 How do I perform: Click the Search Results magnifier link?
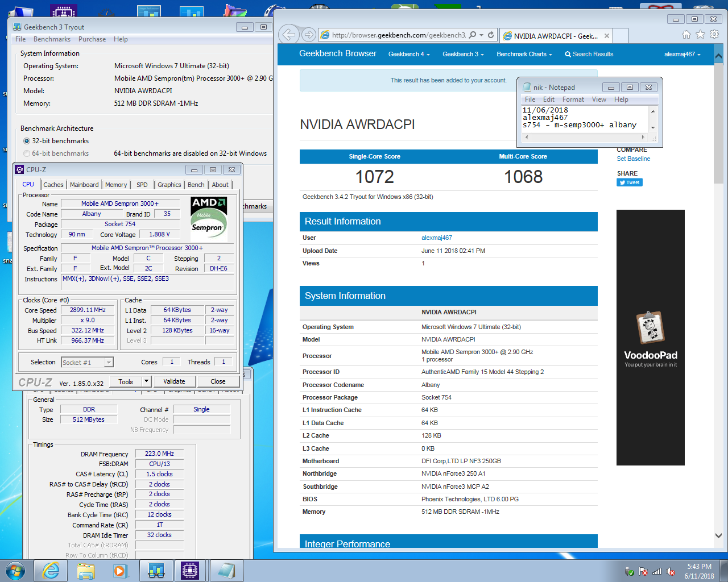pos(589,54)
